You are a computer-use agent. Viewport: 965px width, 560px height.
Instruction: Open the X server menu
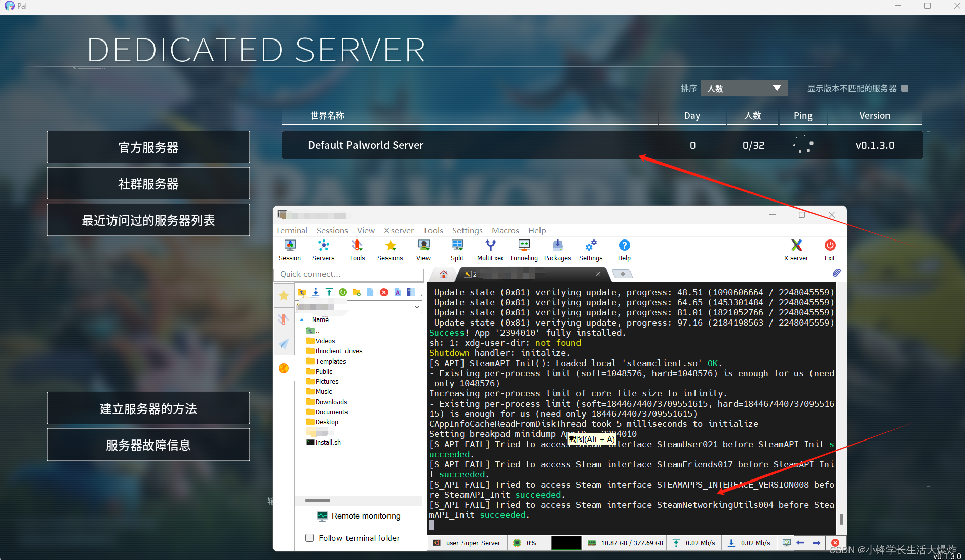399,230
